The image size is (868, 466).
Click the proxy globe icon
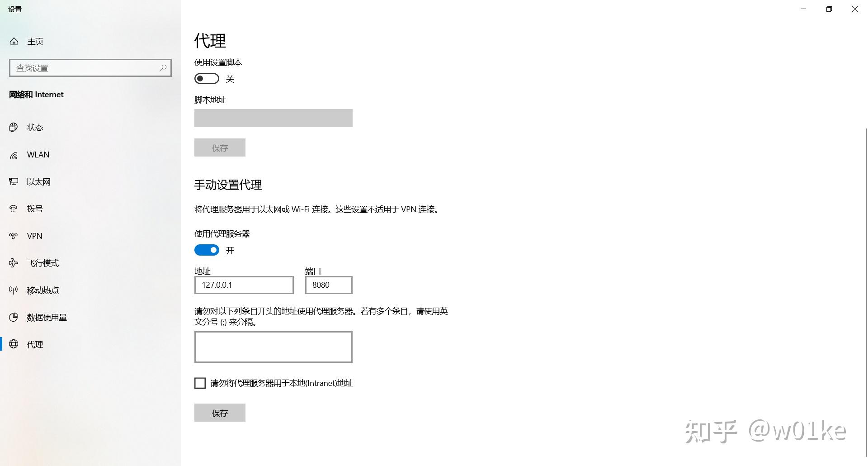tap(14, 344)
